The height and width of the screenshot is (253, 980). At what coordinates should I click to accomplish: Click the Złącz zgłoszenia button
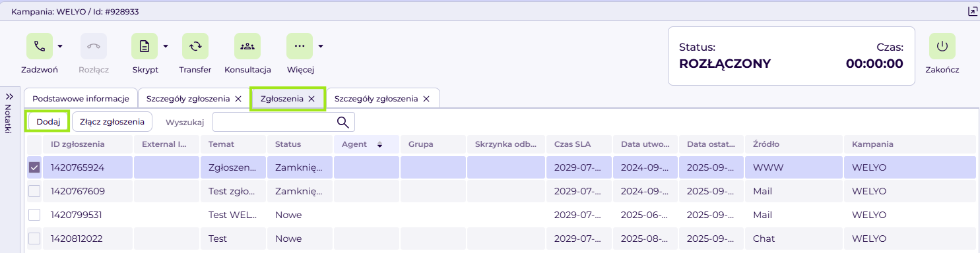(x=112, y=122)
